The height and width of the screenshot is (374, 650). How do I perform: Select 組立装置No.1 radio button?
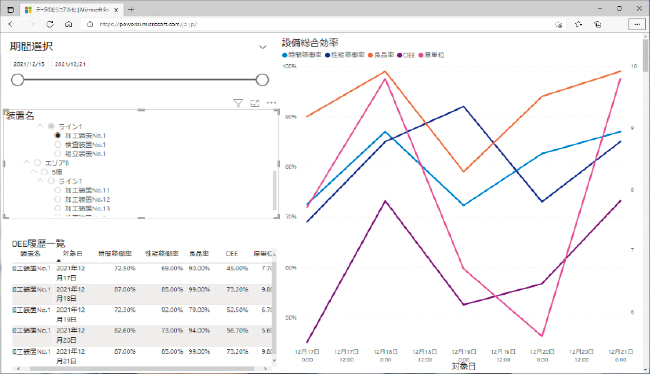[x=58, y=153]
